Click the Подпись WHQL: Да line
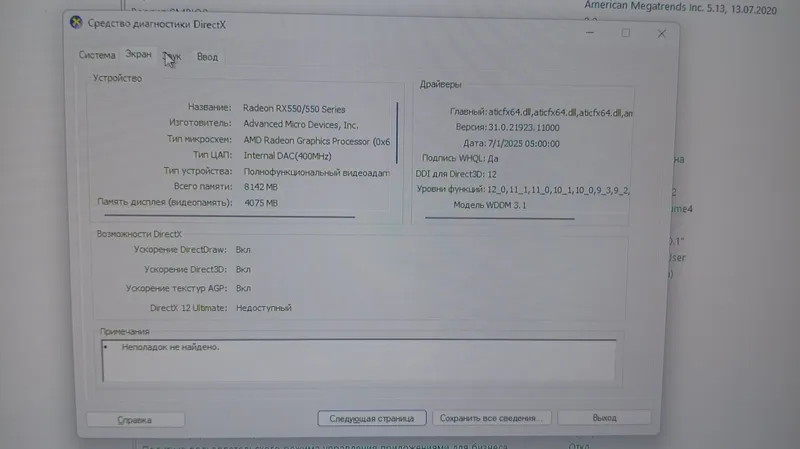 pyautogui.click(x=460, y=158)
